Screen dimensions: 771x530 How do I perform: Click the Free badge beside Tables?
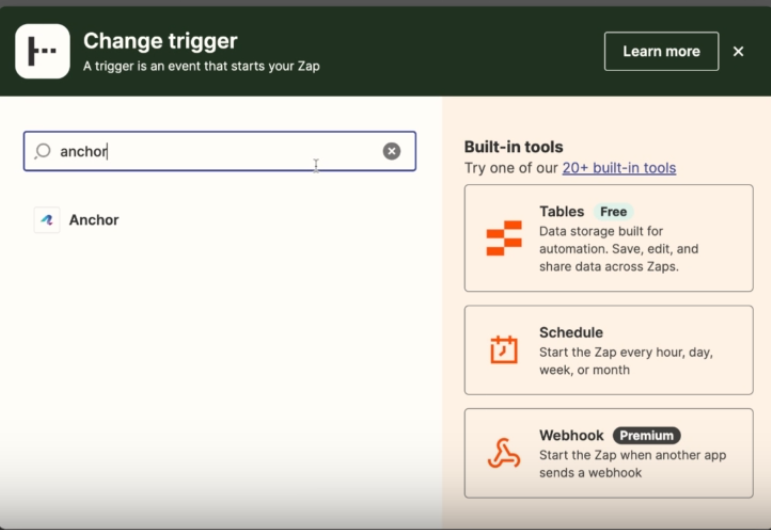613,212
